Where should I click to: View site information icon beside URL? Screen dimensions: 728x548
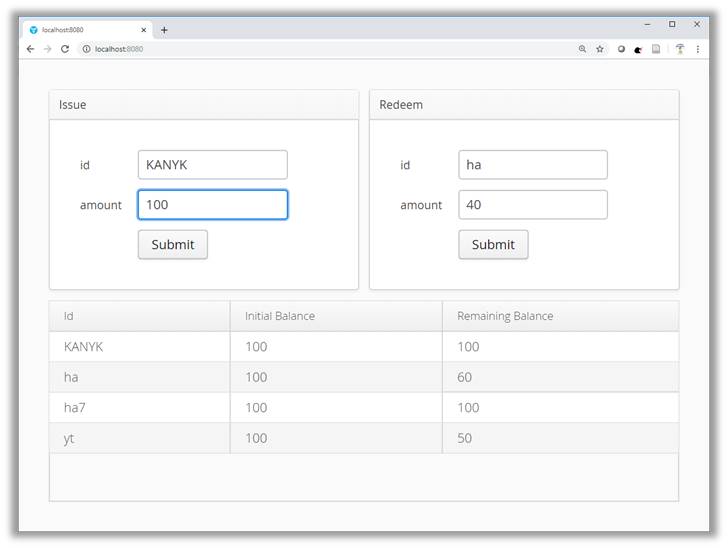click(x=86, y=49)
